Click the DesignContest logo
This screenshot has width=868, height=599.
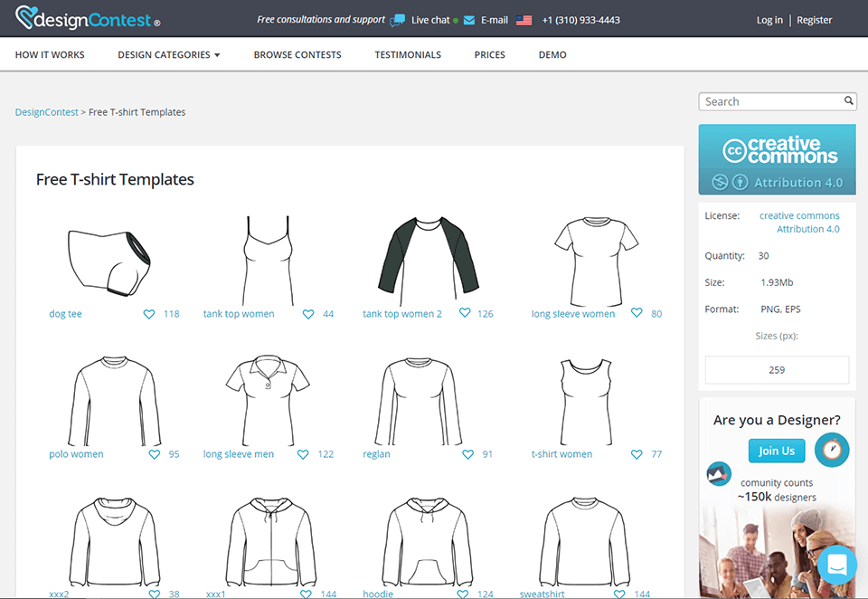(88, 19)
